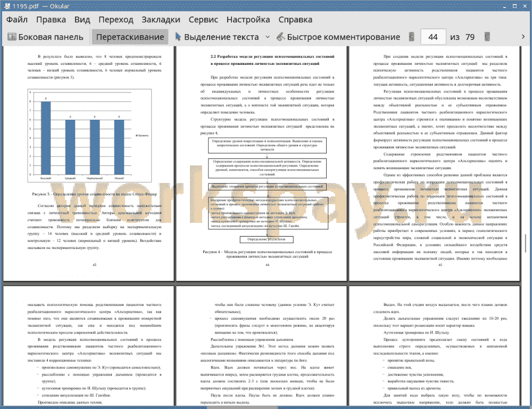Click the Определение результатов flowchart box
The height and width of the screenshot is (409, 532).
(x=267, y=239)
